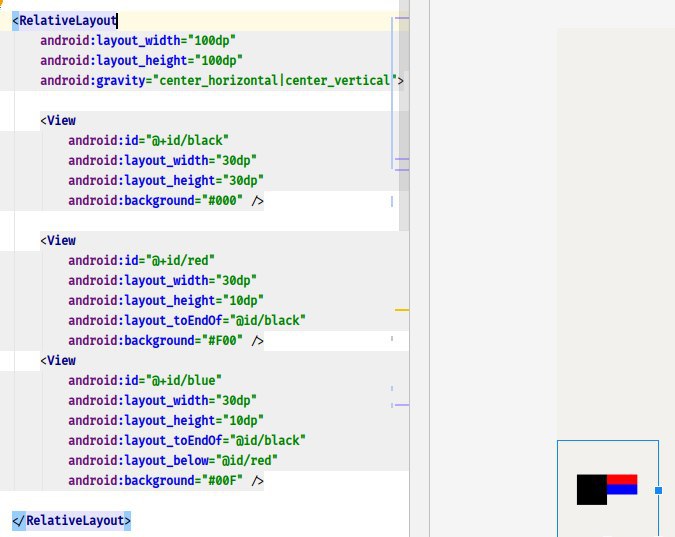Place cursor in android:gravity attribute value

click(x=275, y=81)
